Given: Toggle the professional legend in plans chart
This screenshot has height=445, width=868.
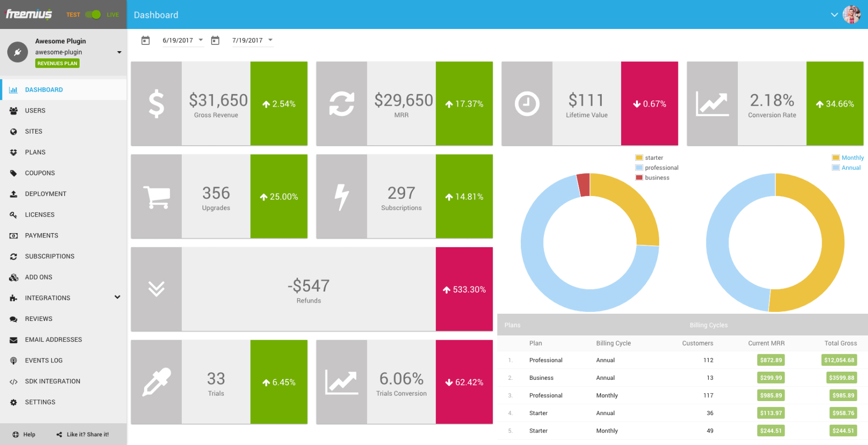Looking at the screenshot, I should pyautogui.click(x=657, y=167).
